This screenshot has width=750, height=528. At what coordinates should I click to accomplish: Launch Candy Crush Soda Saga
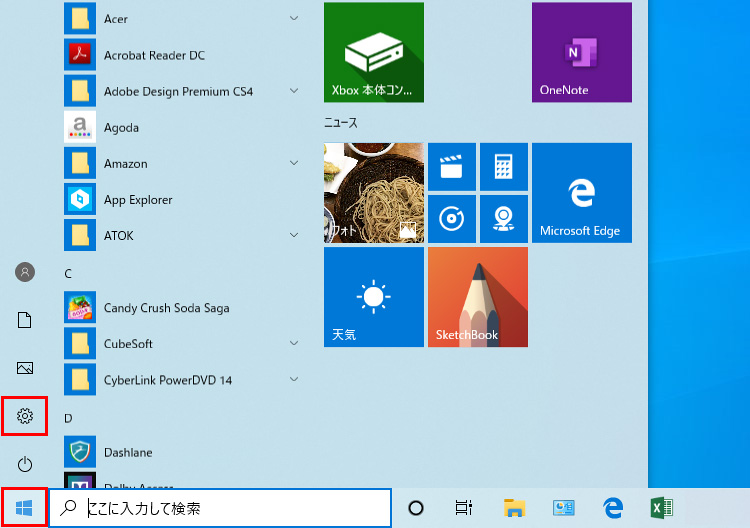167,307
